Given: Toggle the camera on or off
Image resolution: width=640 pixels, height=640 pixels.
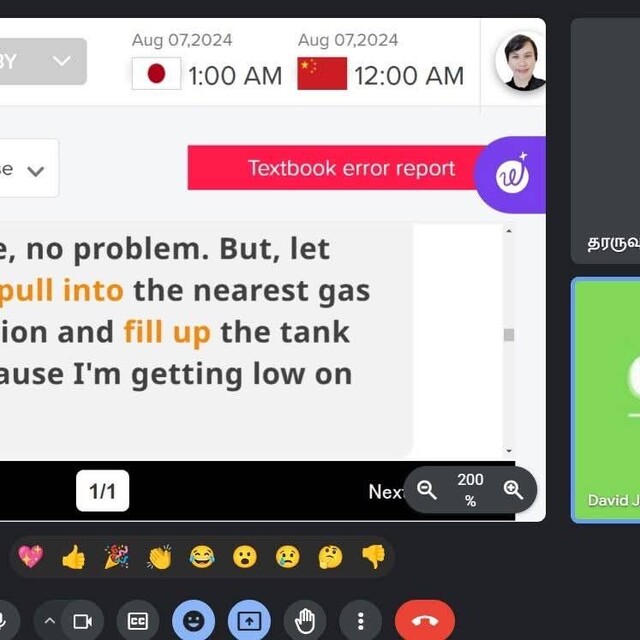Looking at the screenshot, I should click(82, 622).
